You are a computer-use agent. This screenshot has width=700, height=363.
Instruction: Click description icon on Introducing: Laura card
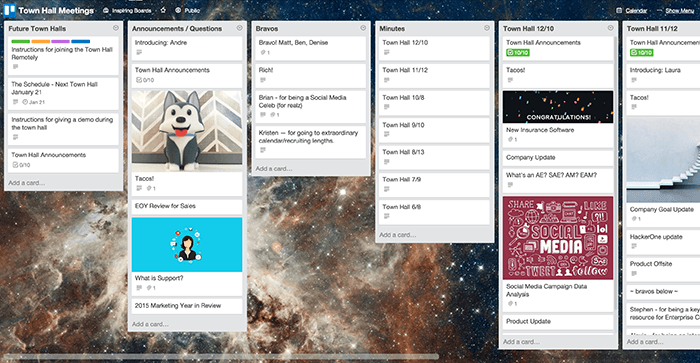[x=634, y=80]
